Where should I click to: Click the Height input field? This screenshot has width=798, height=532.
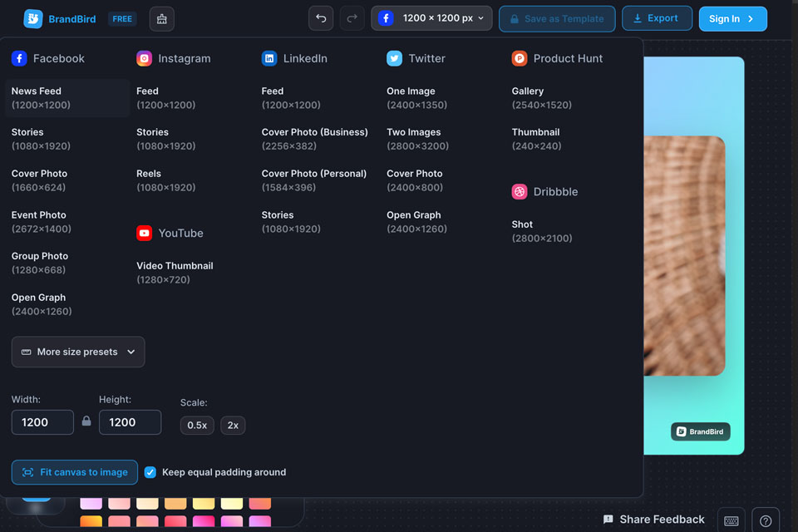(x=131, y=422)
